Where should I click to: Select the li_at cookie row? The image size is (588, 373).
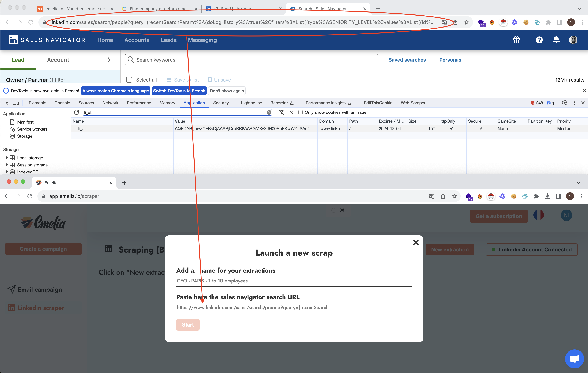pos(329,128)
